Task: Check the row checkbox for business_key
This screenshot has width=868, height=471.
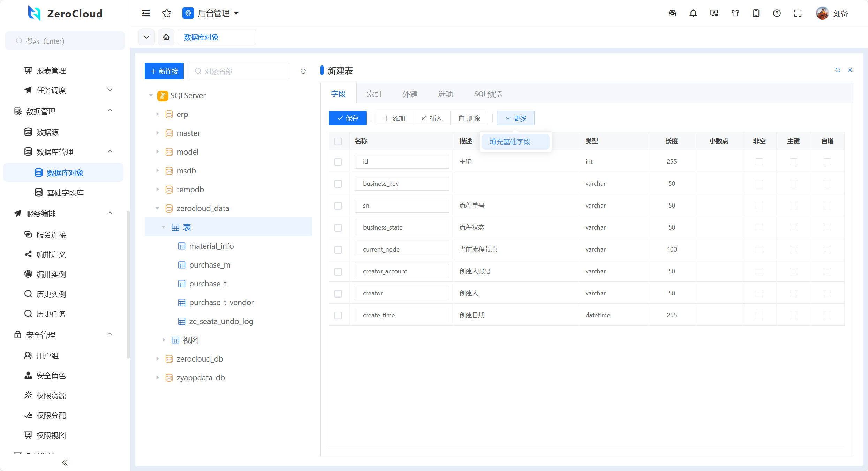Action: 338,184
